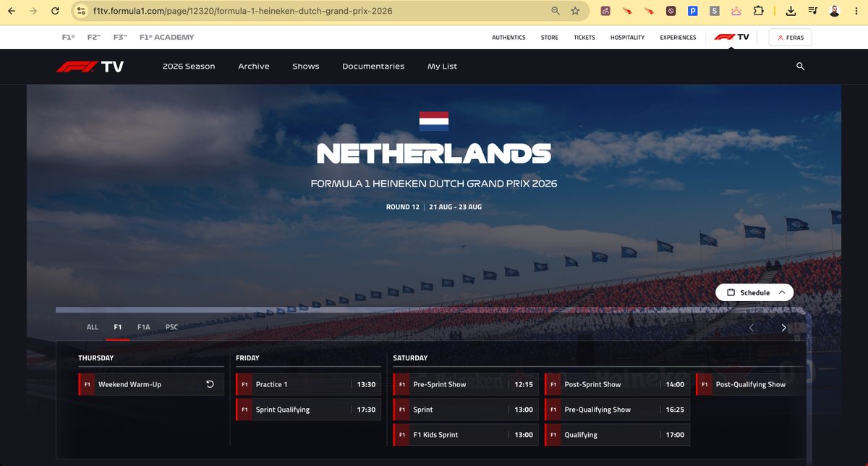Screen dimensions: 868x466
Task: Open browser Downloads
Action: pos(791,11)
